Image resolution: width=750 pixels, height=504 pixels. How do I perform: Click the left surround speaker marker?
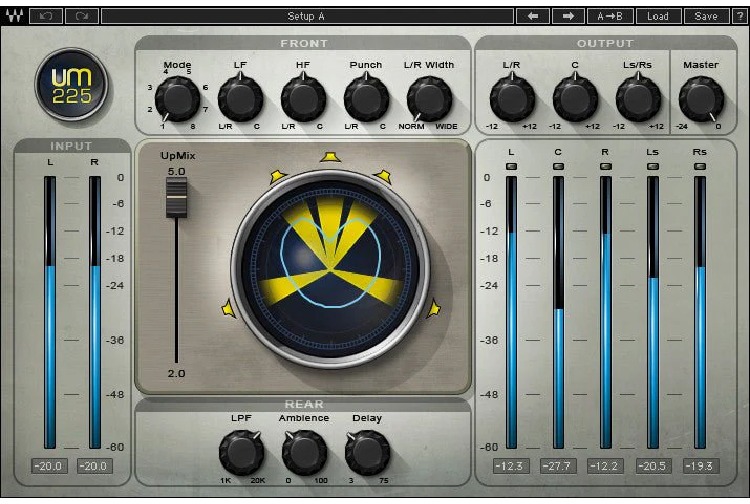click(x=228, y=309)
